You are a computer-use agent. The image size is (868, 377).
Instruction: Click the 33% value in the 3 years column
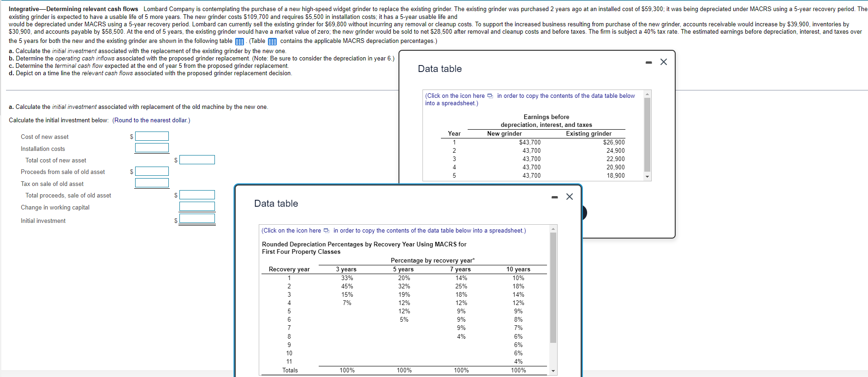coord(347,278)
